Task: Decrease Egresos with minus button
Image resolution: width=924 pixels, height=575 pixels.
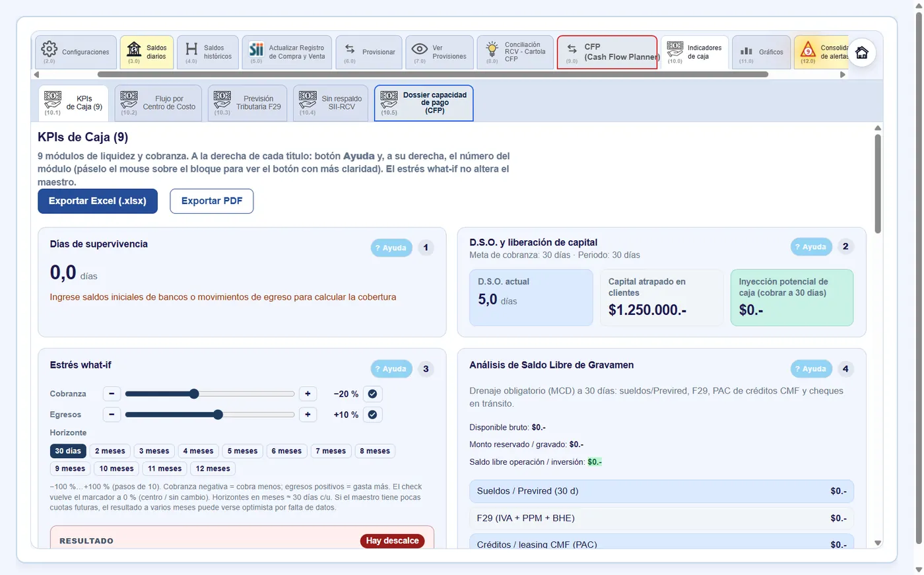Action: click(x=112, y=415)
